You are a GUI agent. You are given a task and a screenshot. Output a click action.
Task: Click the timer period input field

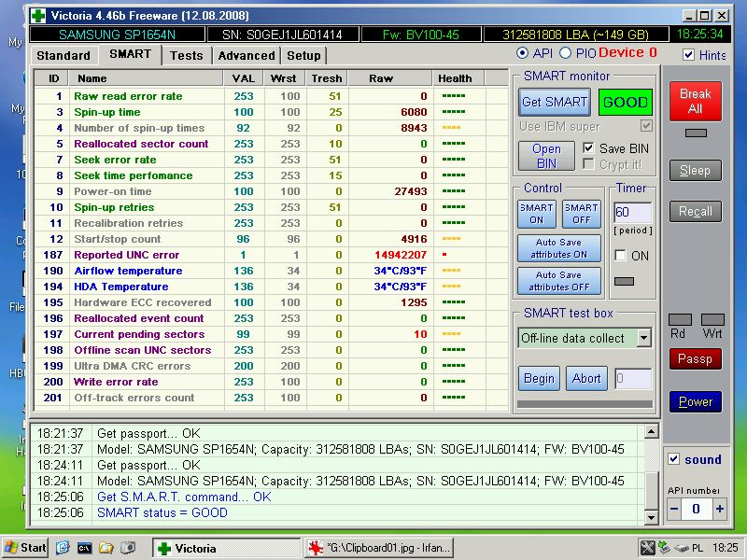633,212
